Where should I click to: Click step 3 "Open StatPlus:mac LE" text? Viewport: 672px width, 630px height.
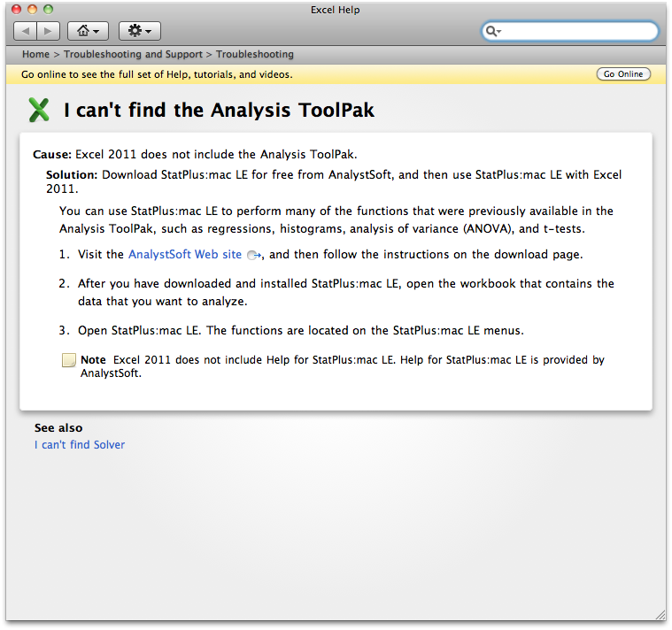(301, 331)
